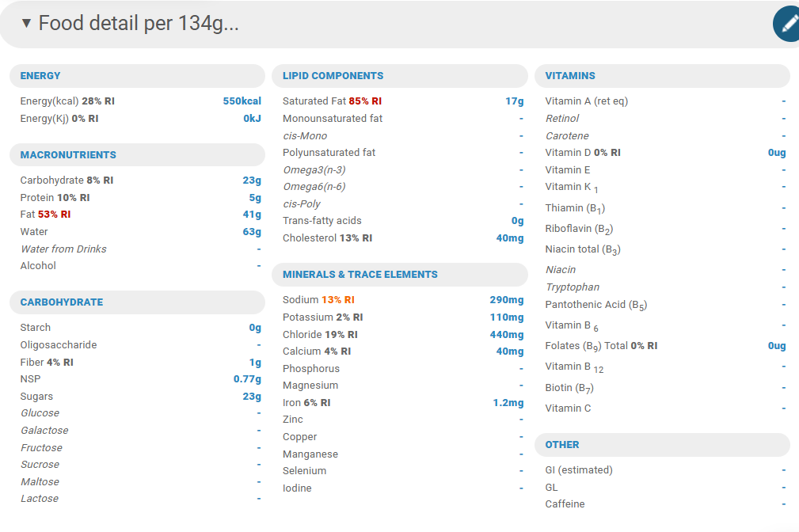Select the 290mg sodium value
This screenshot has height=532, width=799.
coord(507,300)
